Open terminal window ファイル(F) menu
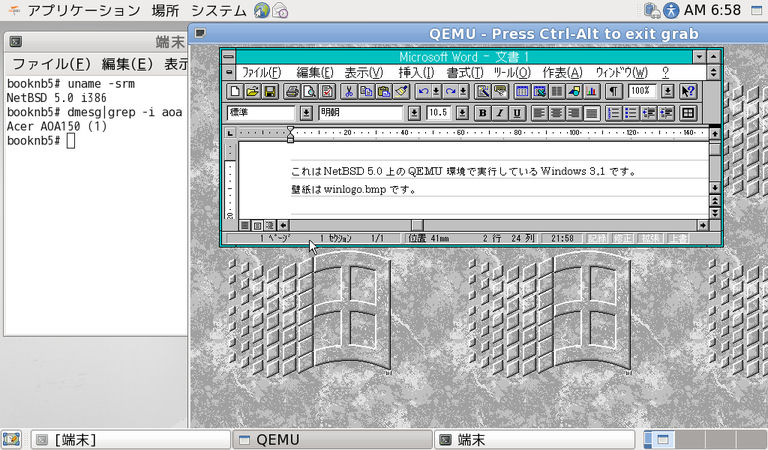The image size is (768, 450). [x=51, y=64]
